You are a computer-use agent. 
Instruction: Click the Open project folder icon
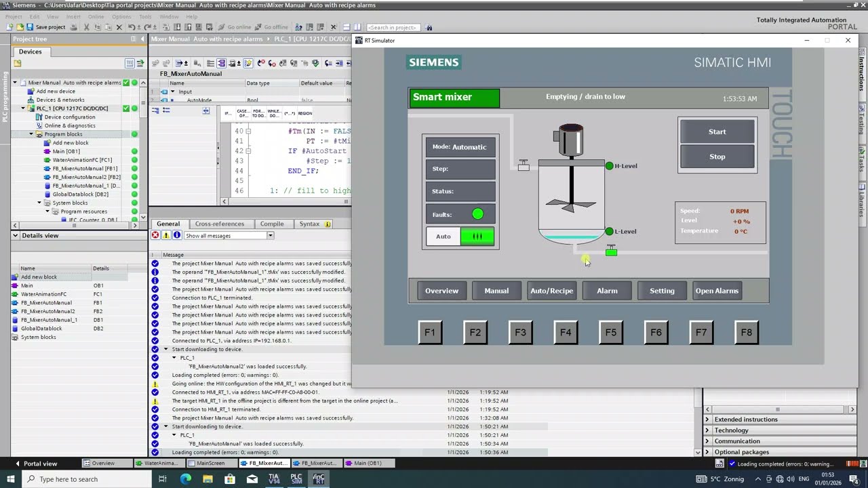coord(20,27)
